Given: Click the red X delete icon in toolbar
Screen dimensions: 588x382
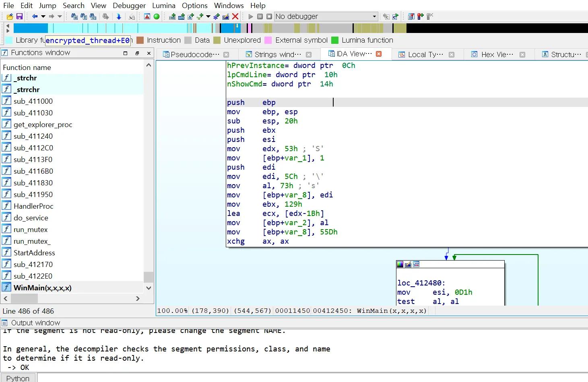Looking at the screenshot, I should click(235, 16).
